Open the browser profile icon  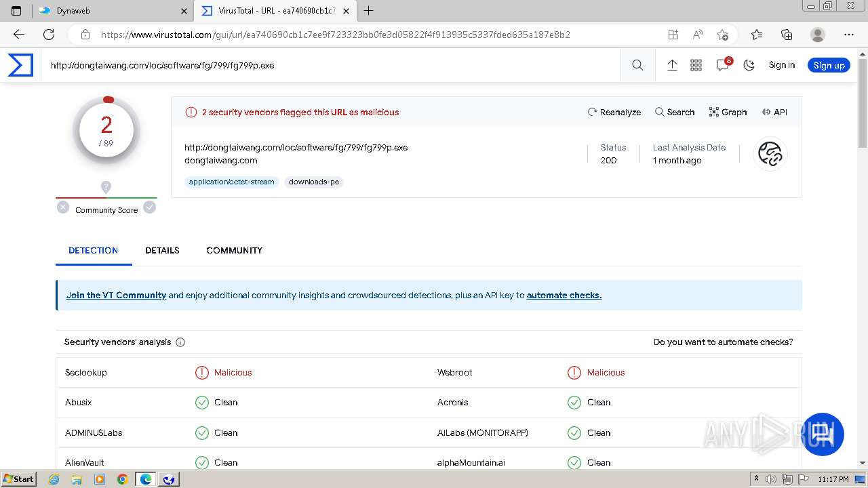pyautogui.click(x=818, y=35)
